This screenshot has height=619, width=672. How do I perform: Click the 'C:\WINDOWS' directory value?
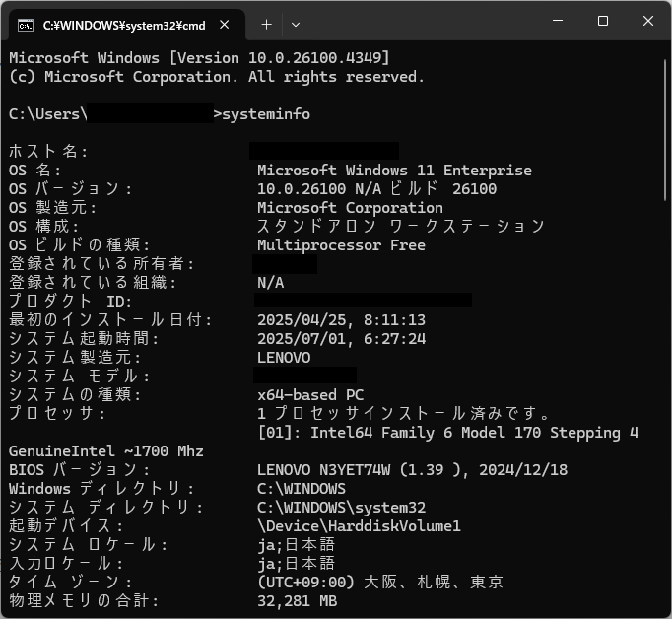pyautogui.click(x=302, y=489)
